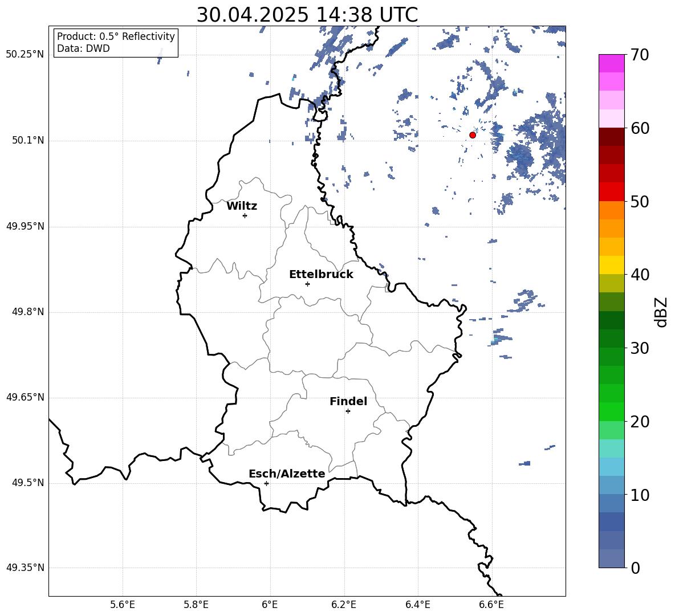Click the title 30.04.2025 14:38 UTC
Screen dimensions: 675x616
coord(307,15)
